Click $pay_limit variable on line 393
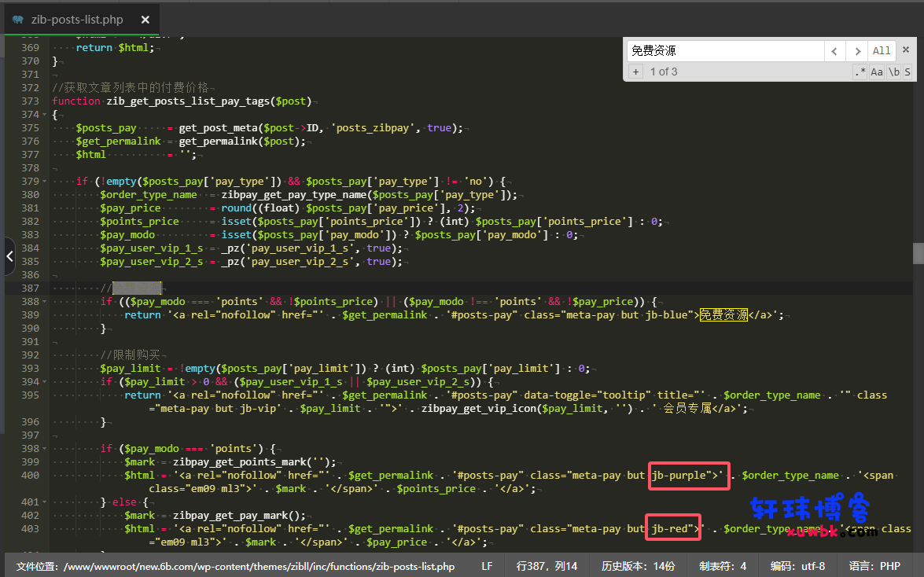 [x=131, y=369]
